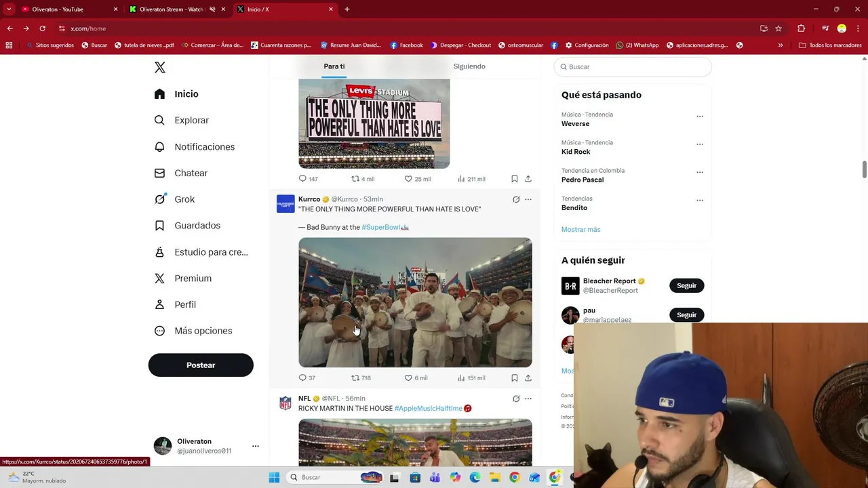Open more options for Kurrco post
Screen dimensions: 868x488
point(528,199)
